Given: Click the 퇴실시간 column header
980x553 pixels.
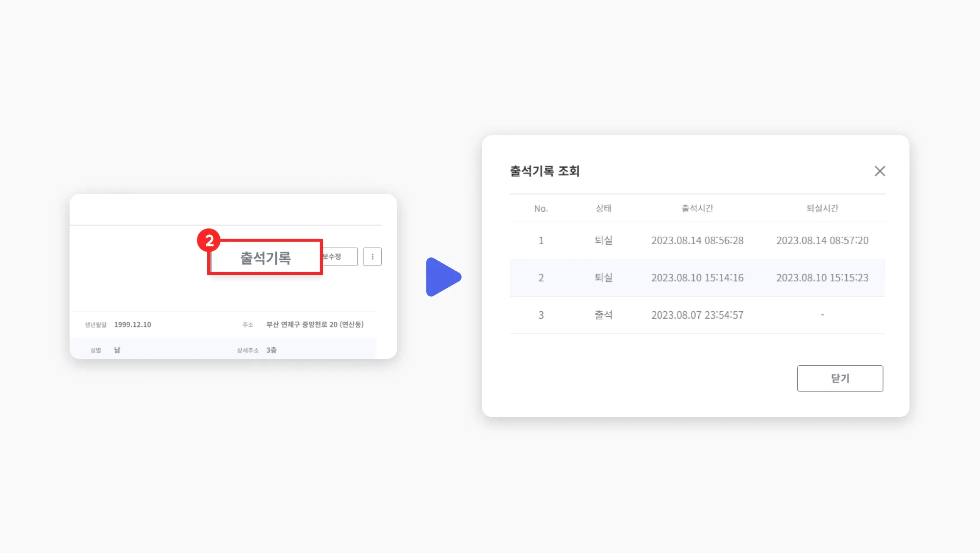Looking at the screenshot, I should [822, 208].
